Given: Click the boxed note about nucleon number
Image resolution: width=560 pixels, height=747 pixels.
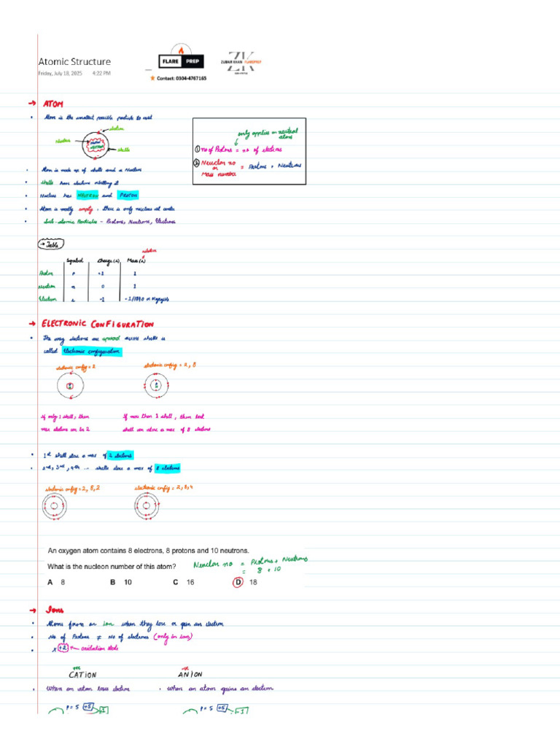Looking at the screenshot, I should click(249, 151).
